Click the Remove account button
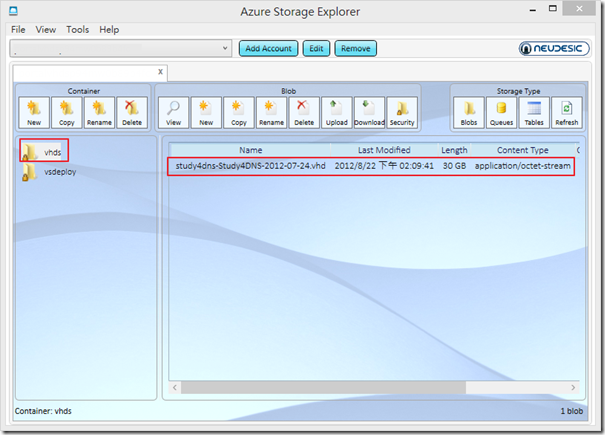This screenshot has height=435, width=605. (356, 48)
